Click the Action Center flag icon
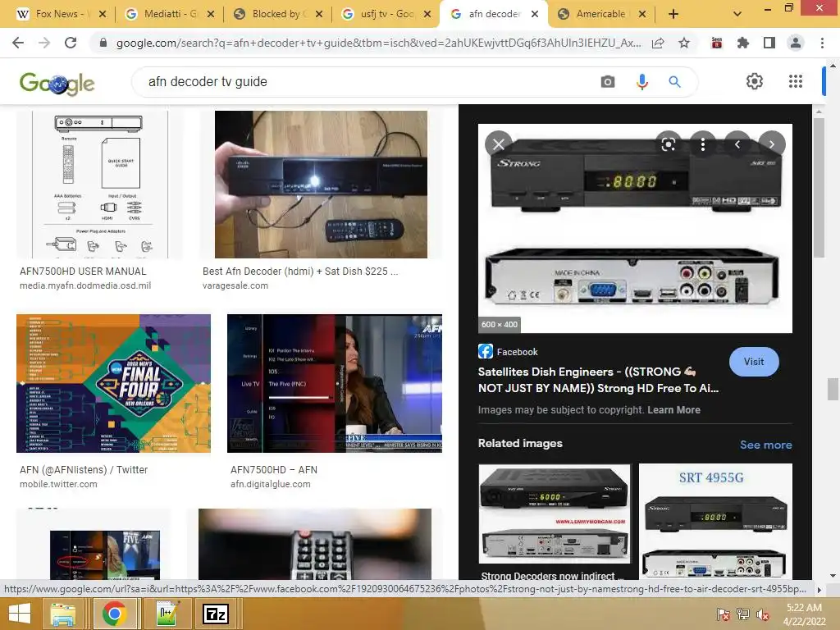 pyautogui.click(x=723, y=614)
